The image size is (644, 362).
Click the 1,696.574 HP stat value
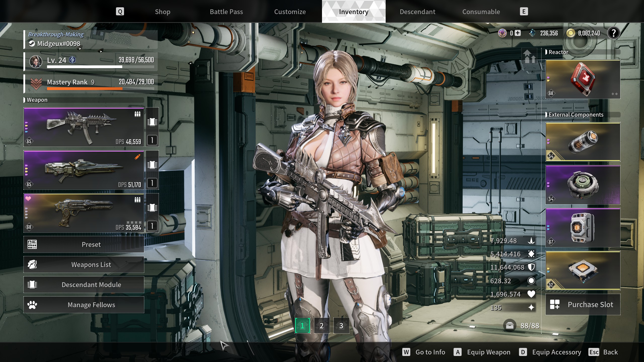505,294
